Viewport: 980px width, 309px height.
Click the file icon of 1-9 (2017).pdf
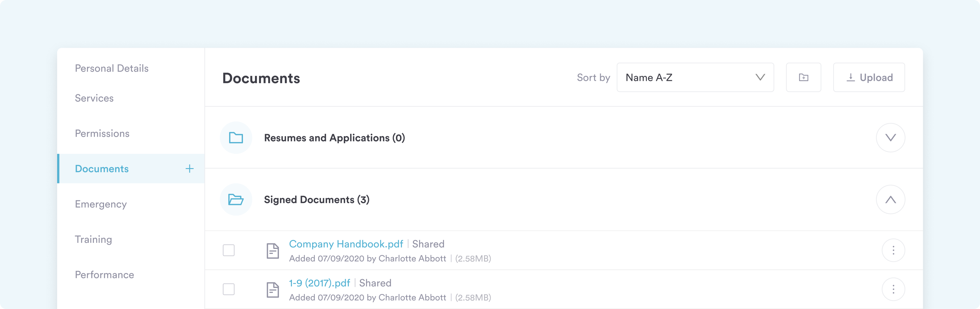point(272,290)
